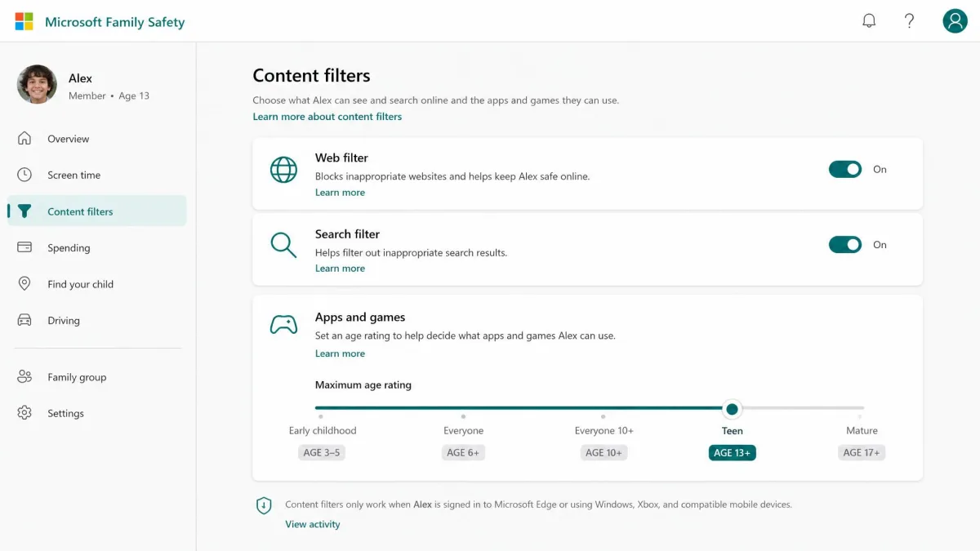Click Learn more under Web filter
Image resolution: width=980 pixels, height=551 pixels.
pyautogui.click(x=340, y=193)
